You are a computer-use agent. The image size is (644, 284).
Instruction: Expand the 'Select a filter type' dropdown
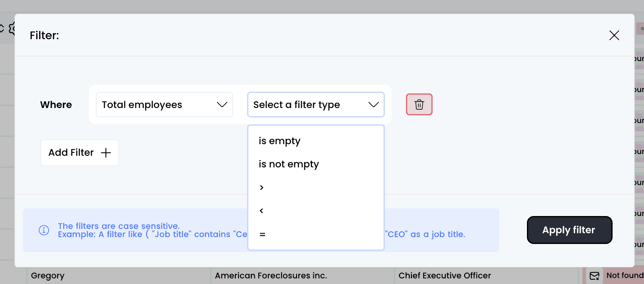[316, 105]
